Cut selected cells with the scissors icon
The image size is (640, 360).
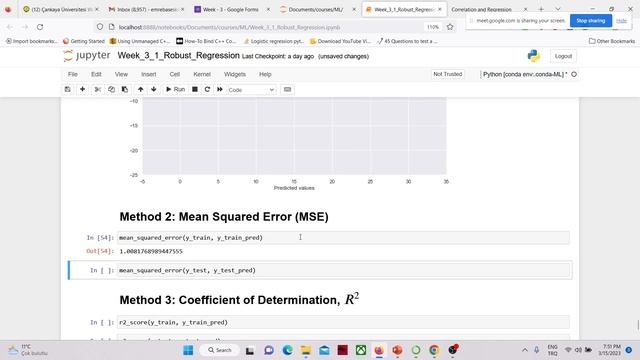pos(98,89)
